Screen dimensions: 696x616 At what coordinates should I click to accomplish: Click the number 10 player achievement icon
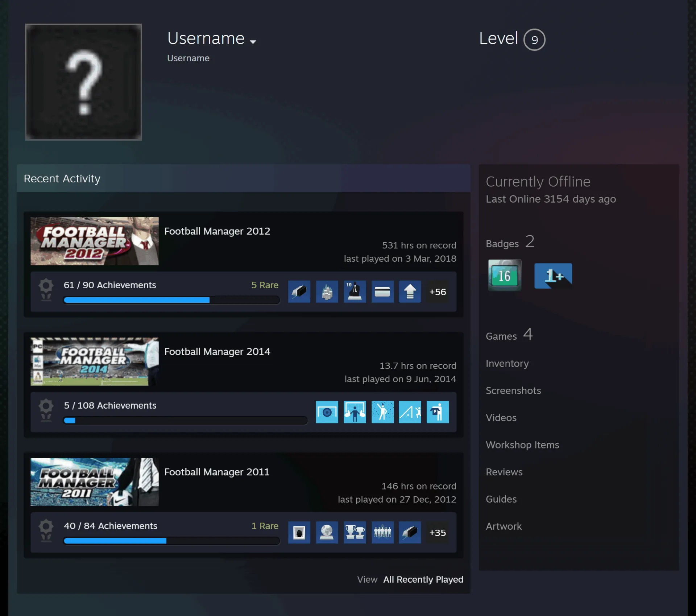tap(355, 292)
